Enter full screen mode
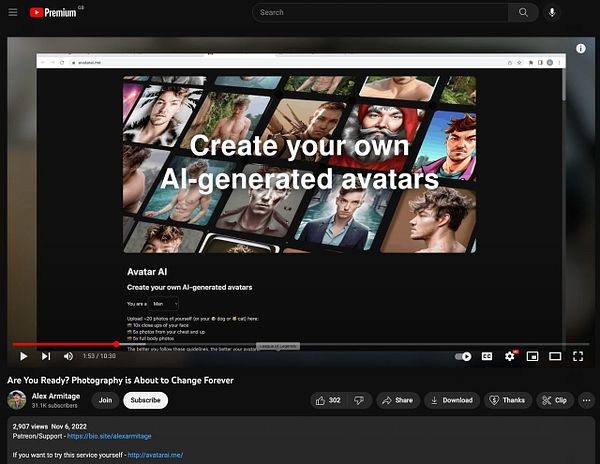The width and height of the screenshot is (600, 464). 578,357
